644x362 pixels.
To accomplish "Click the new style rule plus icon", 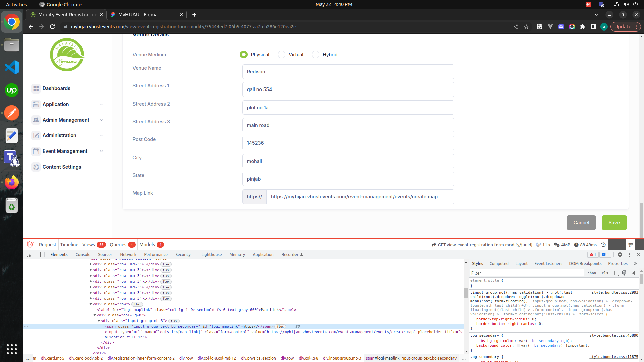I will pyautogui.click(x=615, y=273).
